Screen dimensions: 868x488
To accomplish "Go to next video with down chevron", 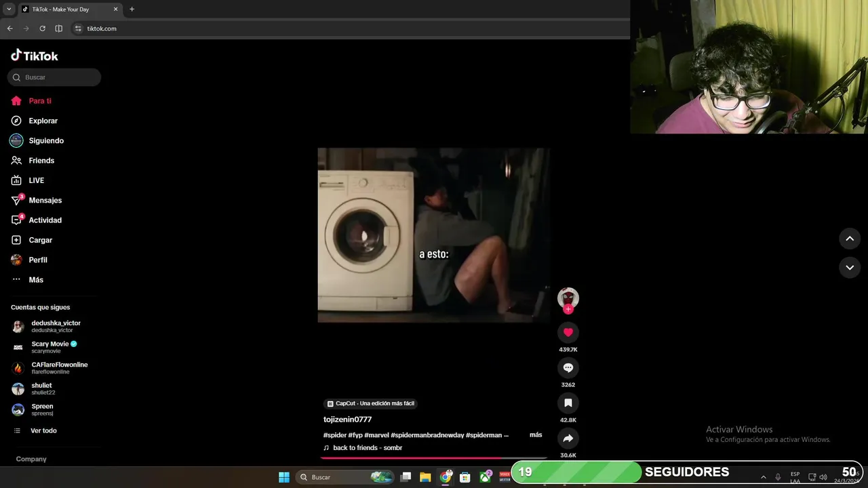I will tap(850, 267).
